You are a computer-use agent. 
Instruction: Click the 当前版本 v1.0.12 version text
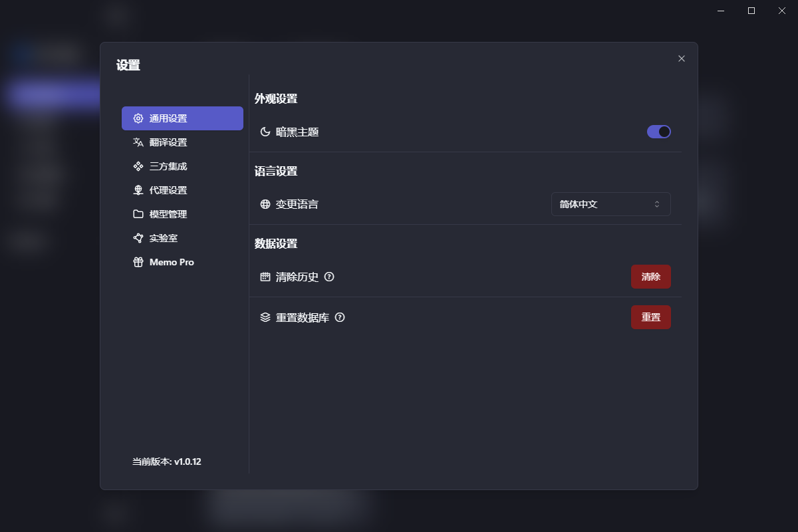(x=167, y=462)
